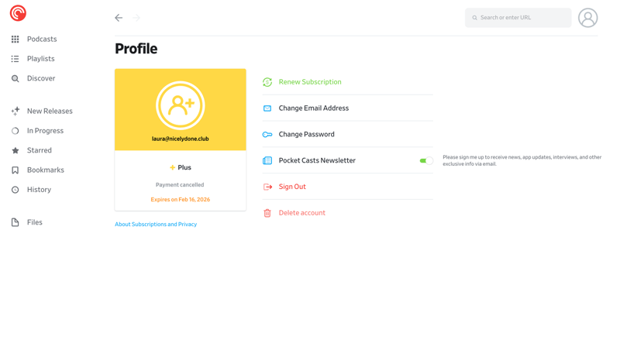This screenshot has width=620, height=364.
Task: Go to the In Progress section
Action: click(x=45, y=131)
